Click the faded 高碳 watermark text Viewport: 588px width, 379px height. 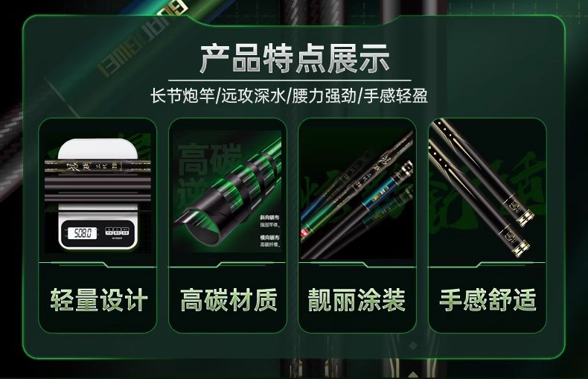pos(209,161)
